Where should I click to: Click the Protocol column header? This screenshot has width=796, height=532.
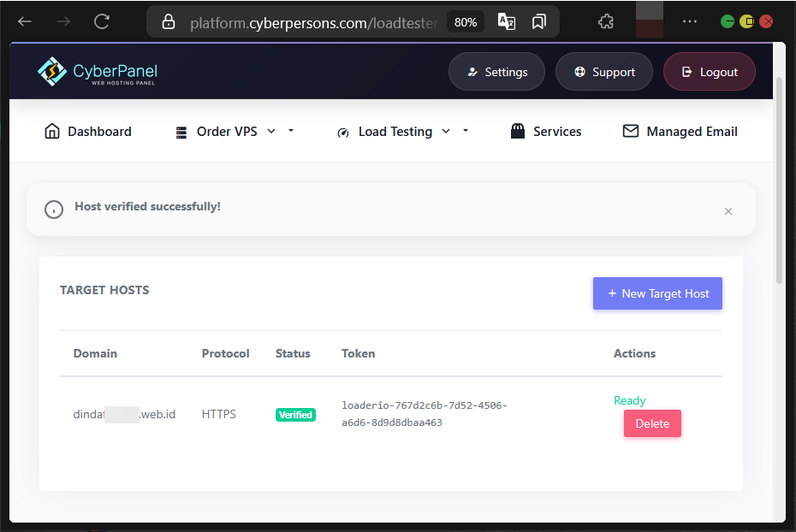(x=225, y=353)
